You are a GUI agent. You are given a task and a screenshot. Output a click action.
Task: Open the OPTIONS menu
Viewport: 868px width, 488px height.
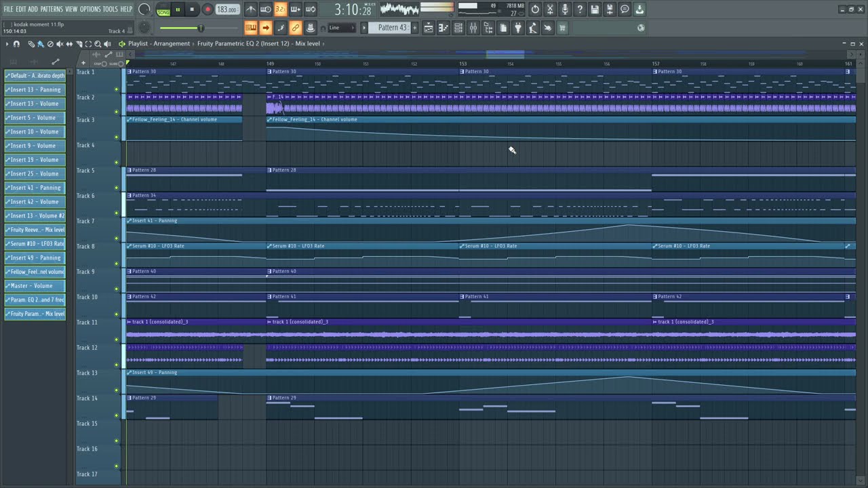90,9
